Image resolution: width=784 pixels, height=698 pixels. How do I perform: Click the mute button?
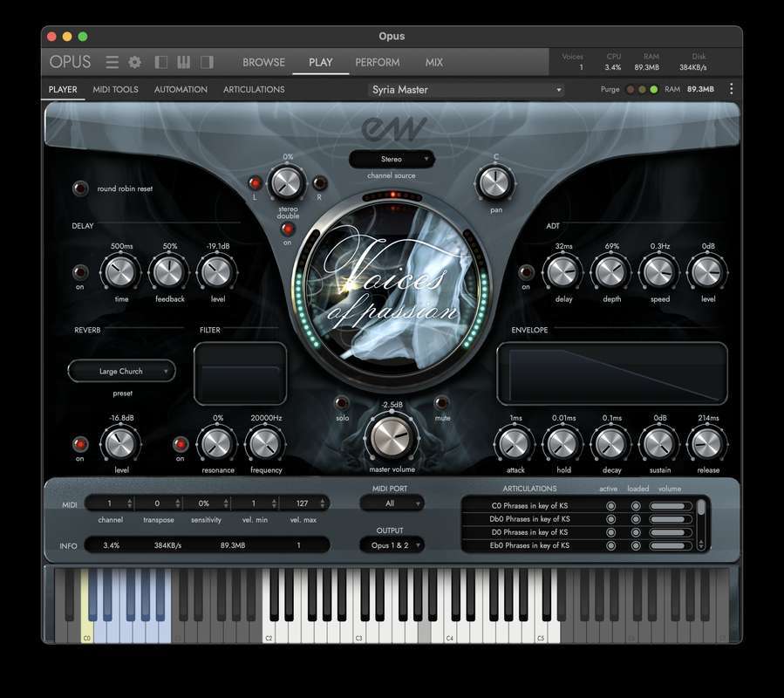(442, 403)
